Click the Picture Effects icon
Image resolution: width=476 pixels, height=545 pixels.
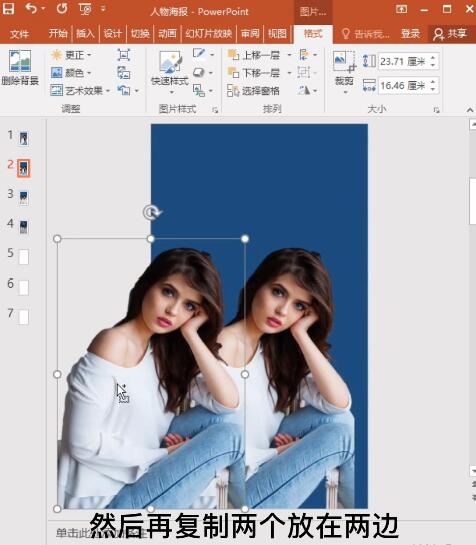(x=199, y=72)
